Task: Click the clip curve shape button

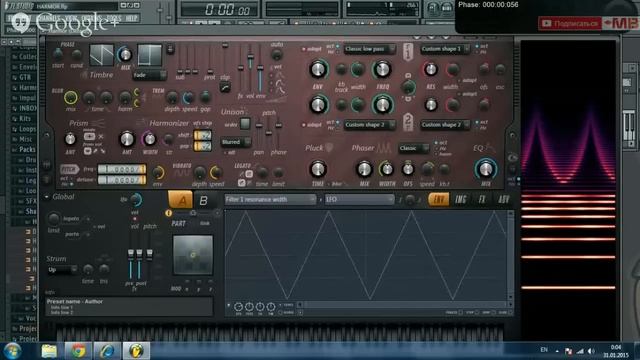Action: tap(224, 87)
